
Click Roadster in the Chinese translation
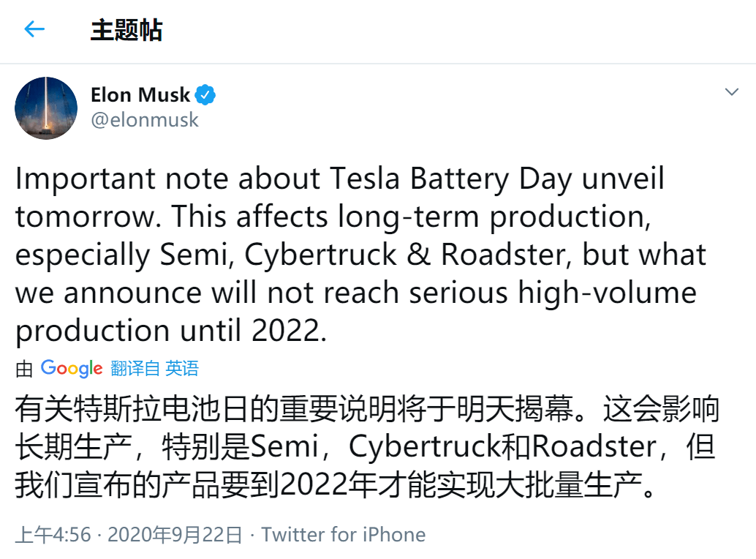(594, 446)
